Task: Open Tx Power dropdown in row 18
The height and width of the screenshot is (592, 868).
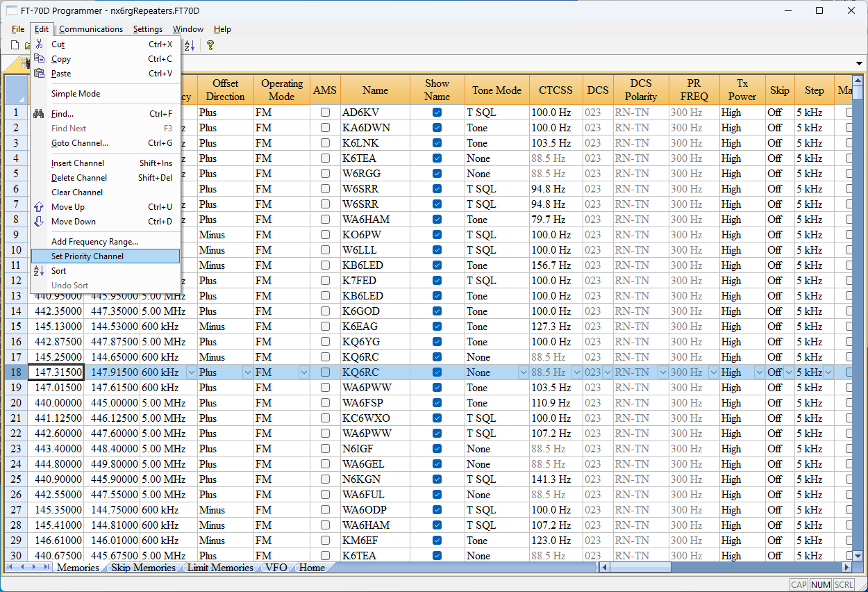Action: 760,372
